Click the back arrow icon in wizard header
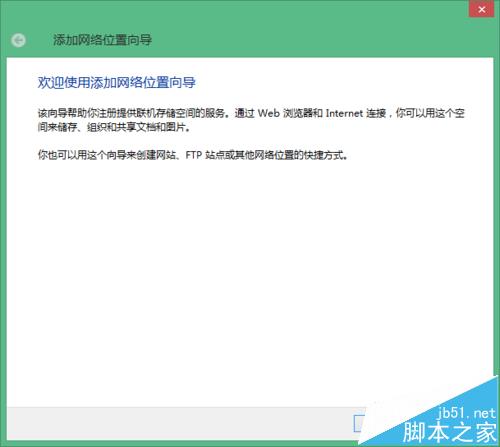 pyautogui.click(x=18, y=40)
